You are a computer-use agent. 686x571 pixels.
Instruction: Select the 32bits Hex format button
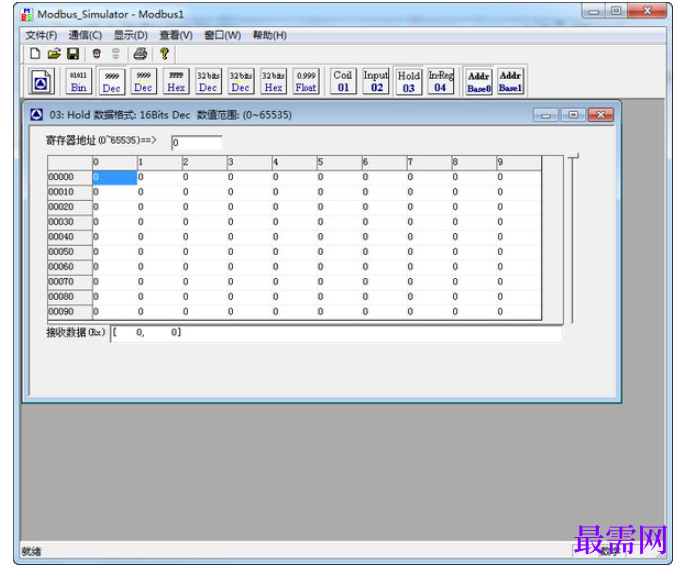coord(273,81)
